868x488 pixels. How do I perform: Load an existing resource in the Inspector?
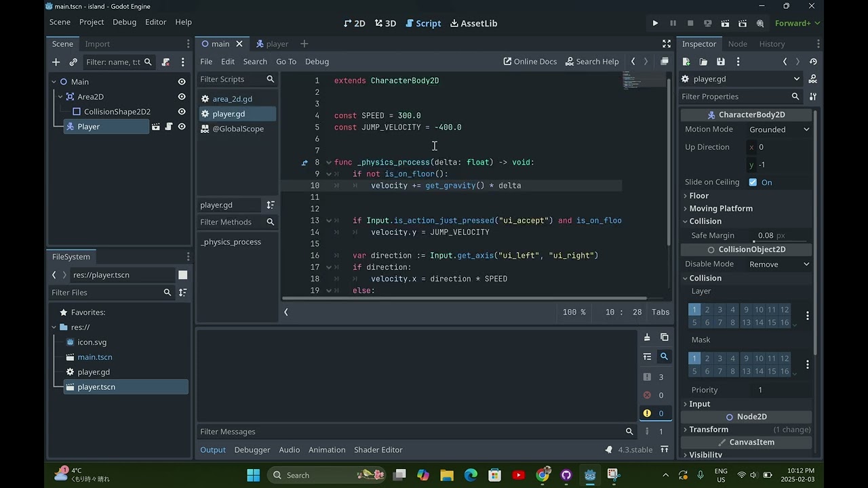point(703,62)
